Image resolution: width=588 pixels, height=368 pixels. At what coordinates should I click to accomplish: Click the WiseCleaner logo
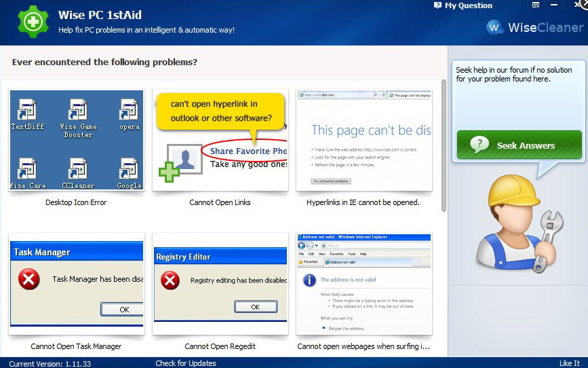click(535, 27)
